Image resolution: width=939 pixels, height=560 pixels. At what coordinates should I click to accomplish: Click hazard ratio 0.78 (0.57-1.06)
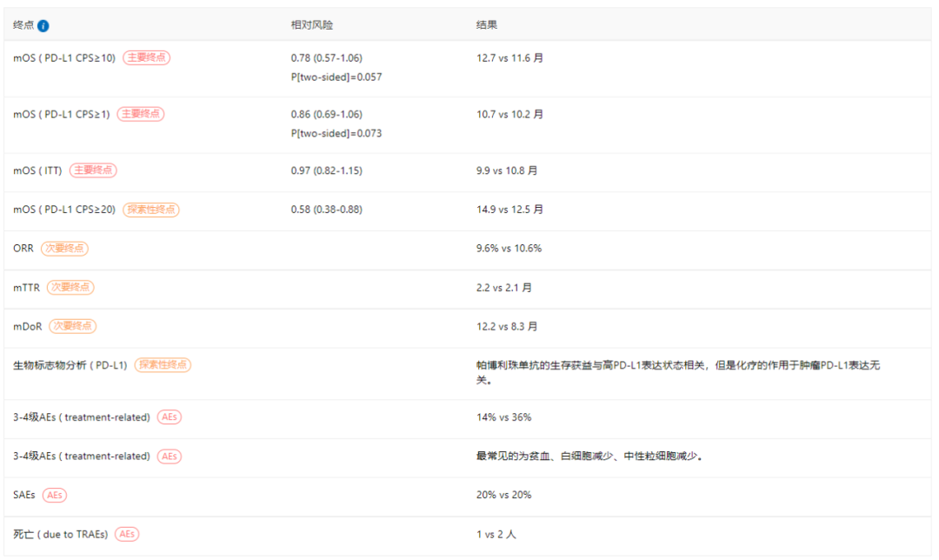(x=326, y=58)
